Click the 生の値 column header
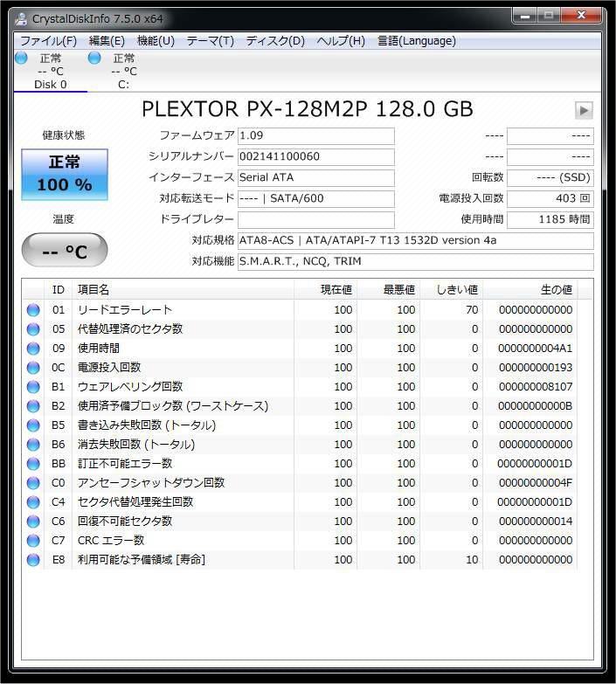Image resolution: width=616 pixels, height=684 pixels. 530,290
